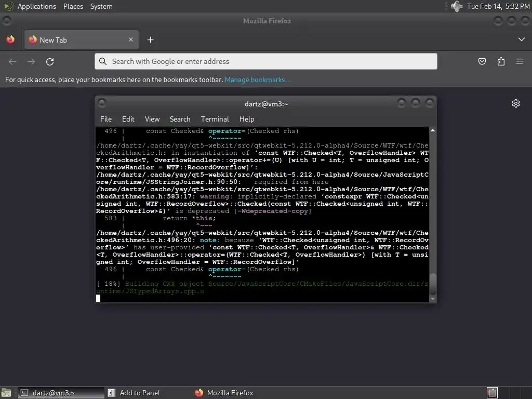Click the terminal scrollbar thumb
This screenshot has width=532, height=399.
pos(433,284)
